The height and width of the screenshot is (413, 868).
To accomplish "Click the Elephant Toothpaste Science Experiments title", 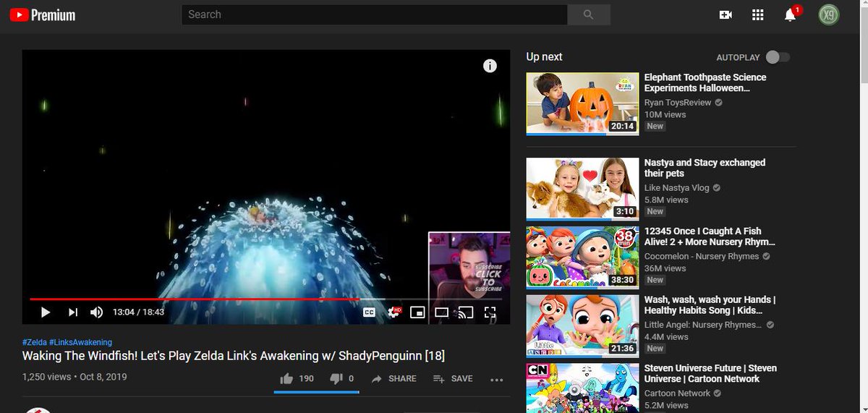I will point(705,82).
